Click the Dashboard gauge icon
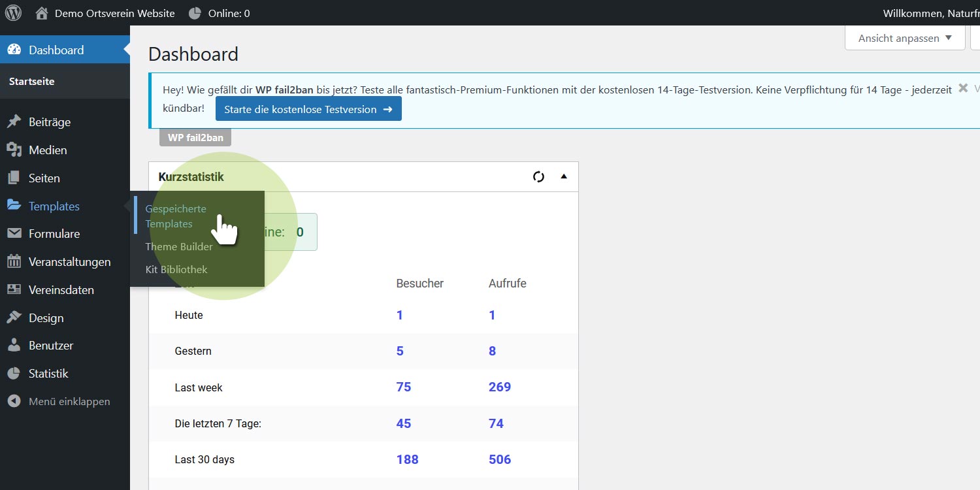Screen dimensions: 980x490 coord(14,50)
